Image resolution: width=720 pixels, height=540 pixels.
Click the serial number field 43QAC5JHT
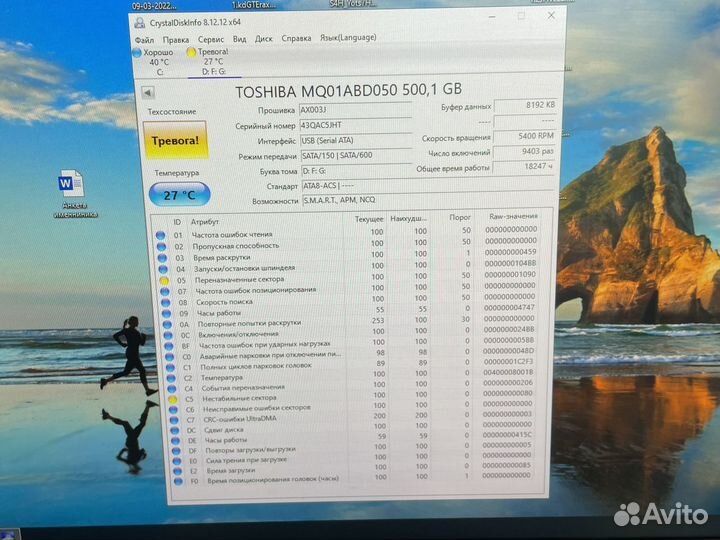(x=355, y=125)
